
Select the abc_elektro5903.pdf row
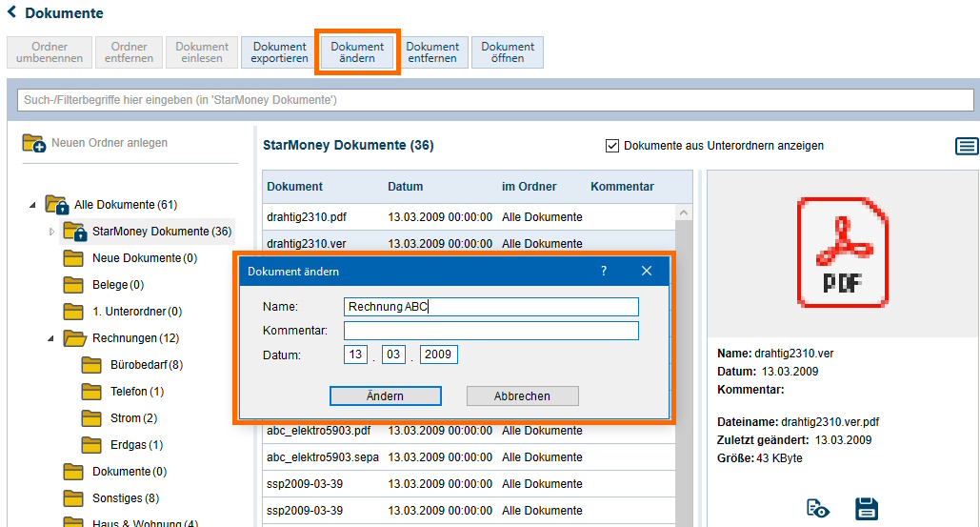(x=469, y=432)
